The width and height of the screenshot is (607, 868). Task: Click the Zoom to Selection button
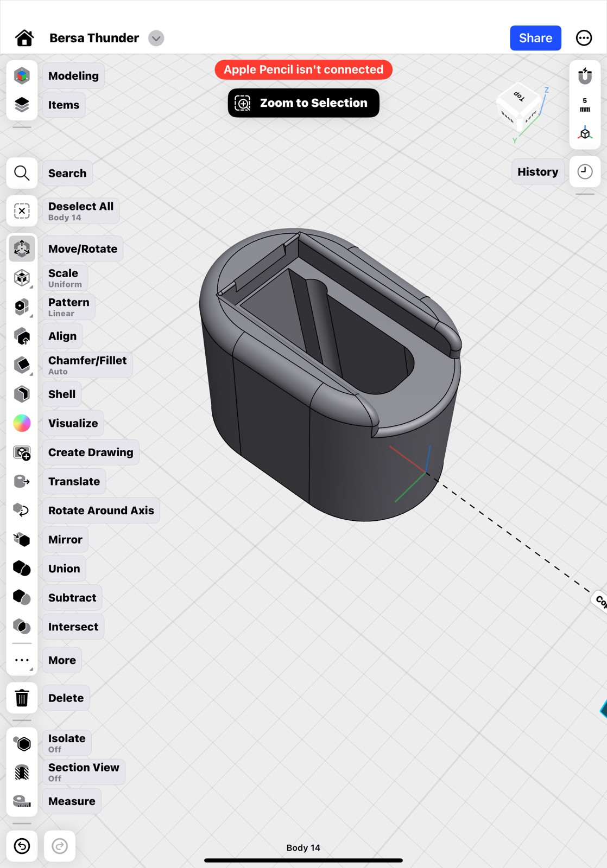(x=303, y=103)
